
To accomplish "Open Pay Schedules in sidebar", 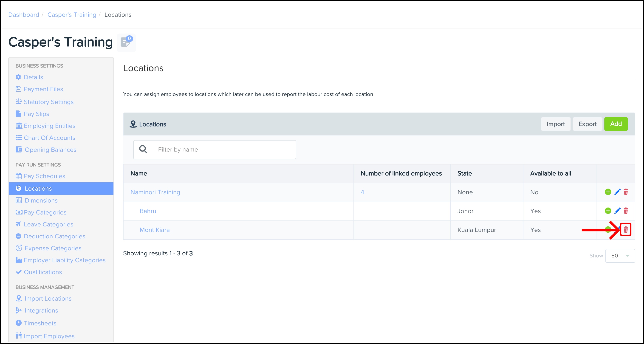I will click(x=44, y=176).
